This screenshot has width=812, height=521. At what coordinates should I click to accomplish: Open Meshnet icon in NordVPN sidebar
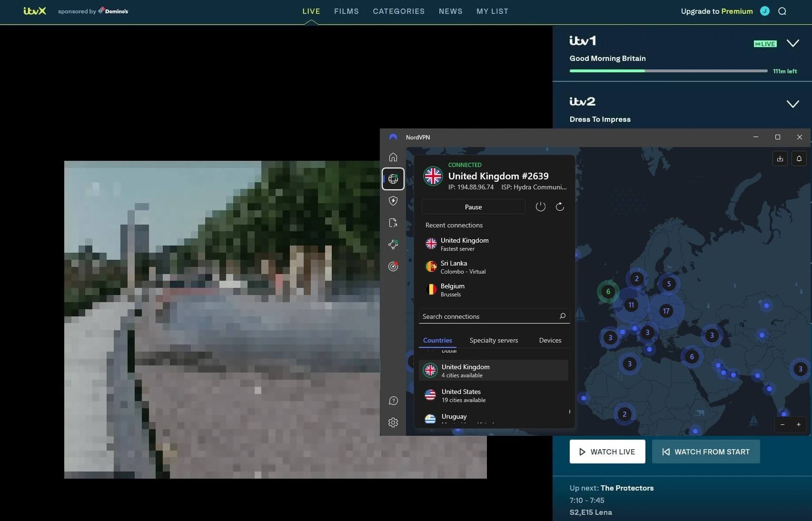tap(393, 245)
